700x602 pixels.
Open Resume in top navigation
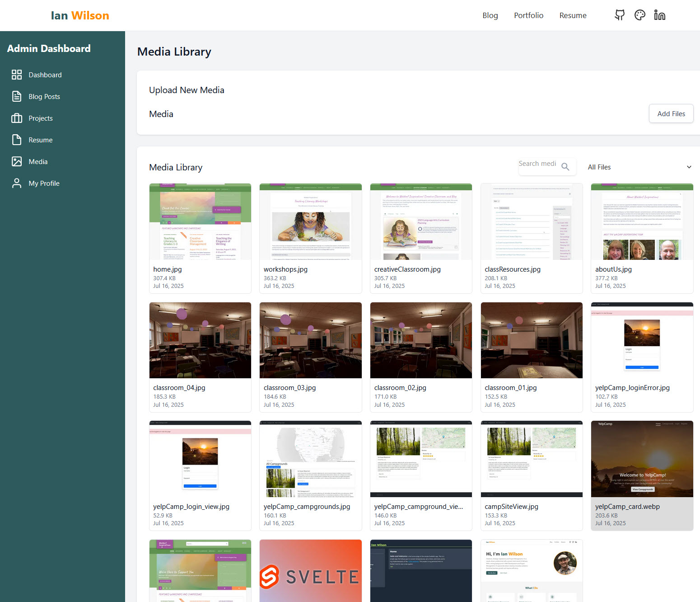(573, 15)
